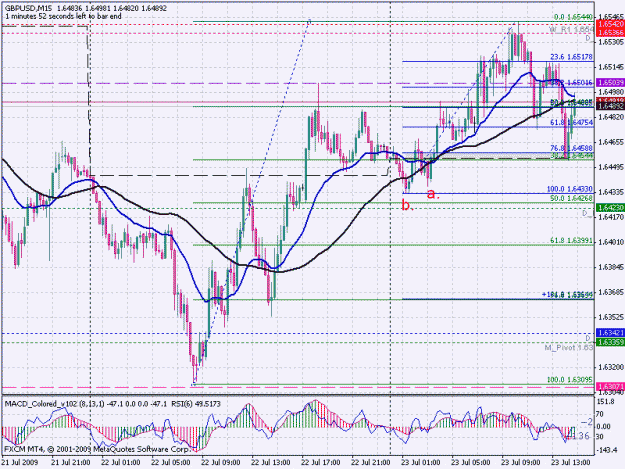Click the blue '76.8 1.64588' Fibonacci label
Screen dimensions: 625x469
click(x=572, y=148)
